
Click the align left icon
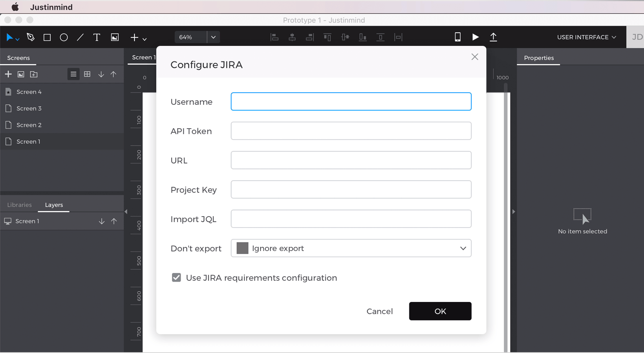point(274,37)
